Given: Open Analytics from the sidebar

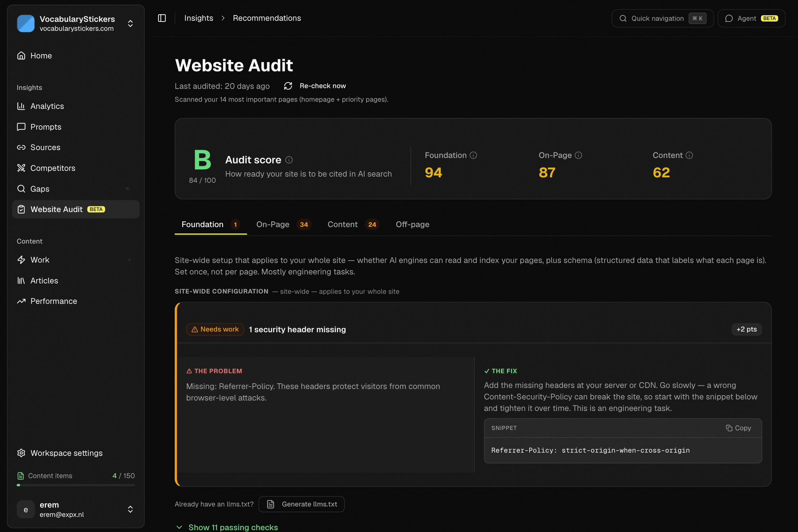Looking at the screenshot, I should pos(76,106).
